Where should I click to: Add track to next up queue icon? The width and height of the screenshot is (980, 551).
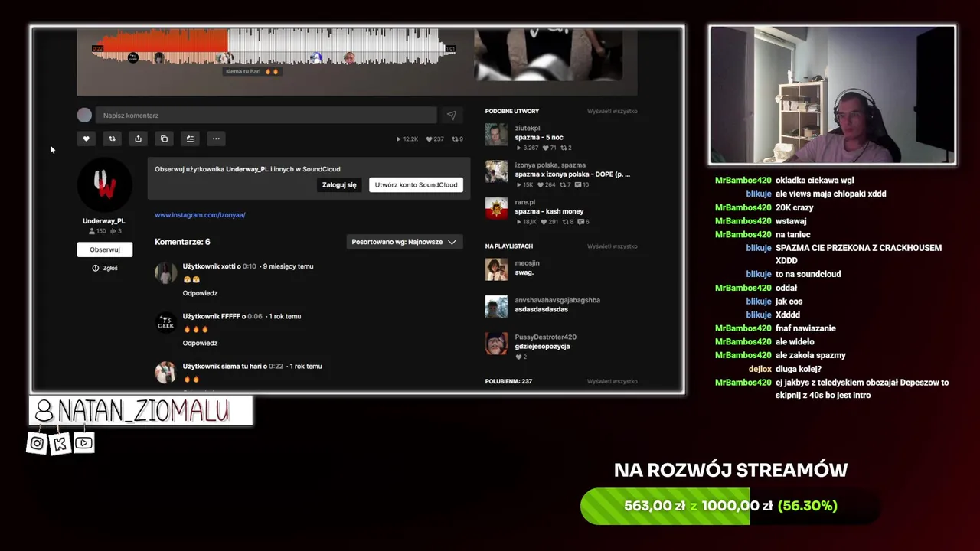[x=190, y=139]
